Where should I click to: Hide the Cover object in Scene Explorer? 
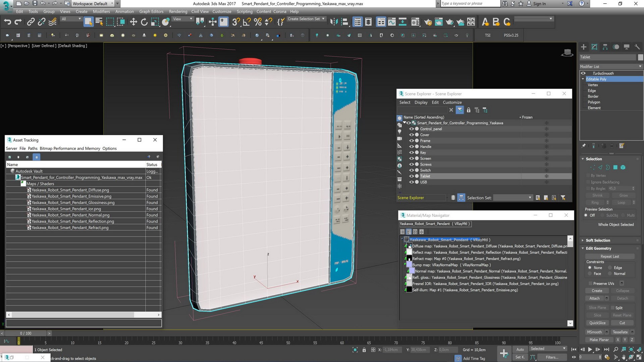[412, 135]
